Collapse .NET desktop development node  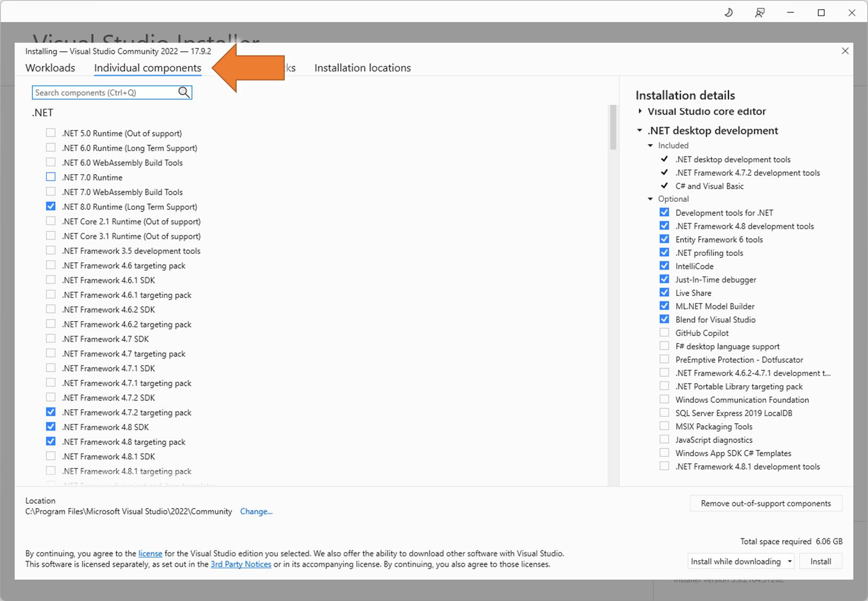click(x=640, y=130)
